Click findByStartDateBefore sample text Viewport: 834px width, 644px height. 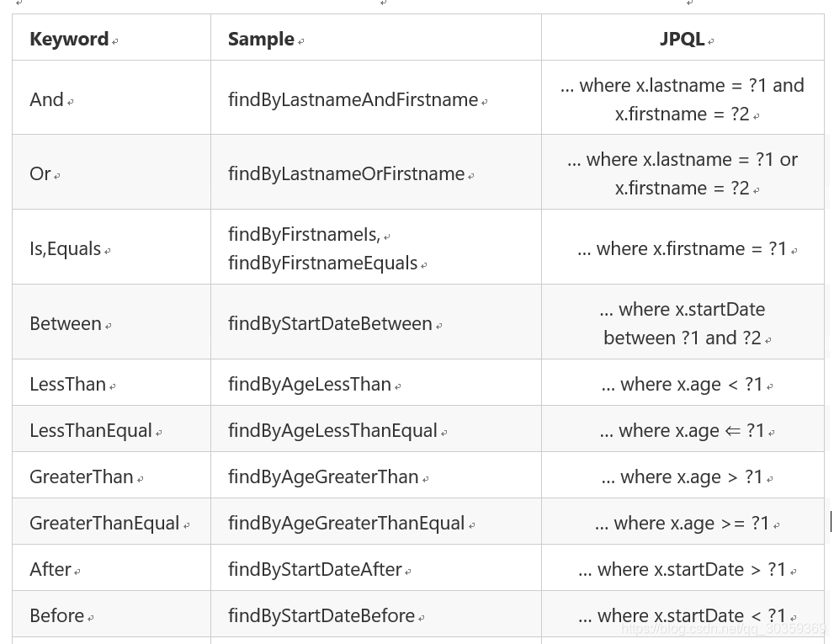click(321, 615)
